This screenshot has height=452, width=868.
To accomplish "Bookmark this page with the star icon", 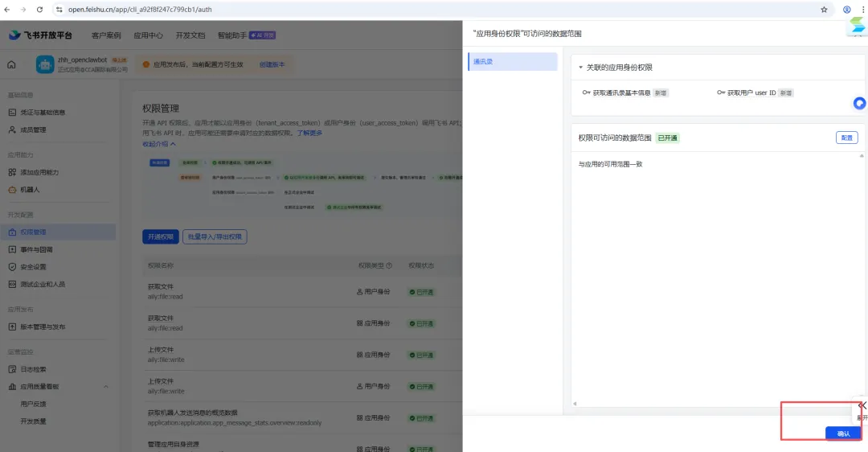I will 824,10.
